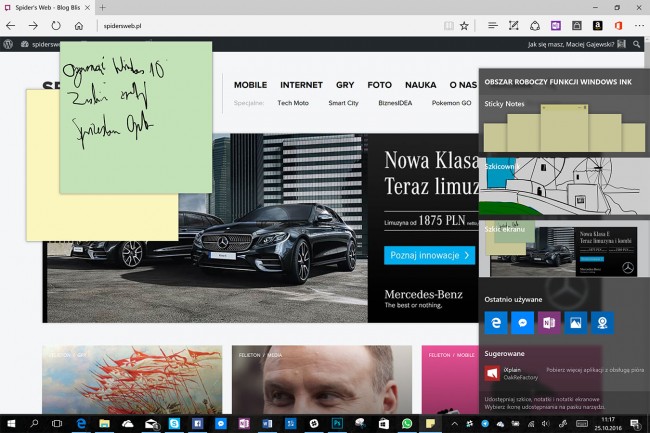This screenshot has width=650, height=433.
Task: Go back in Edge browser
Action: (x=10, y=26)
